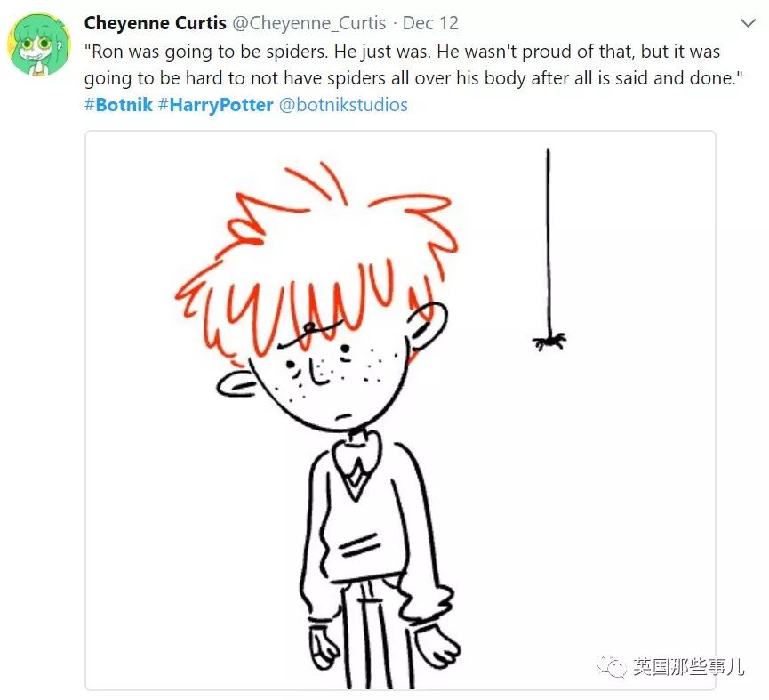
Task: Click the Cheyenne Curtis display name
Action: point(155,23)
